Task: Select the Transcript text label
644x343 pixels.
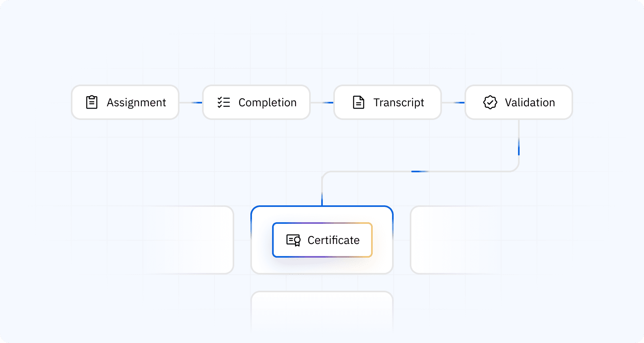Action: [x=398, y=103]
